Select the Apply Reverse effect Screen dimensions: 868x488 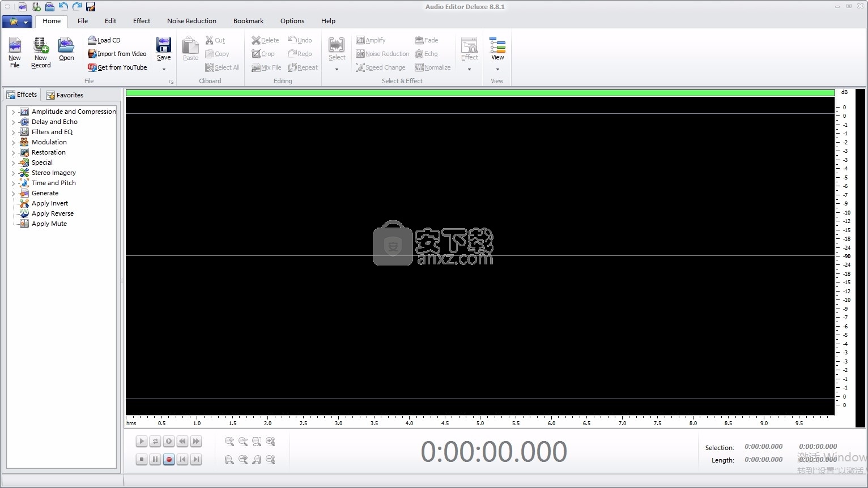pyautogui.click(x=47, y=213)
